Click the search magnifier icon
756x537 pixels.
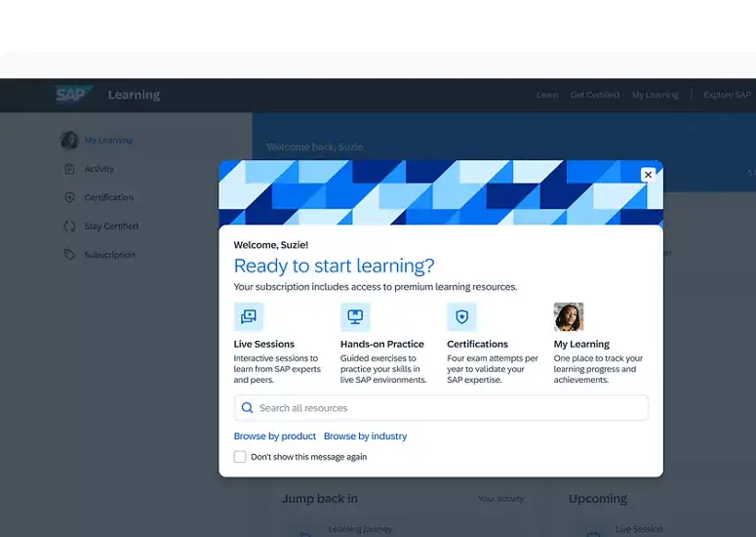pos(248,408)
